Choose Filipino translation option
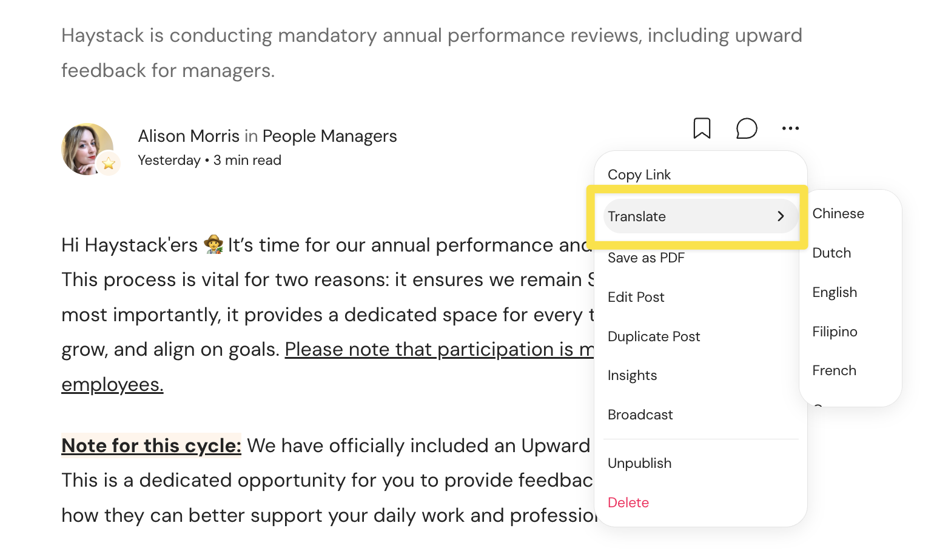934x560 pixels. click(835, 332)
